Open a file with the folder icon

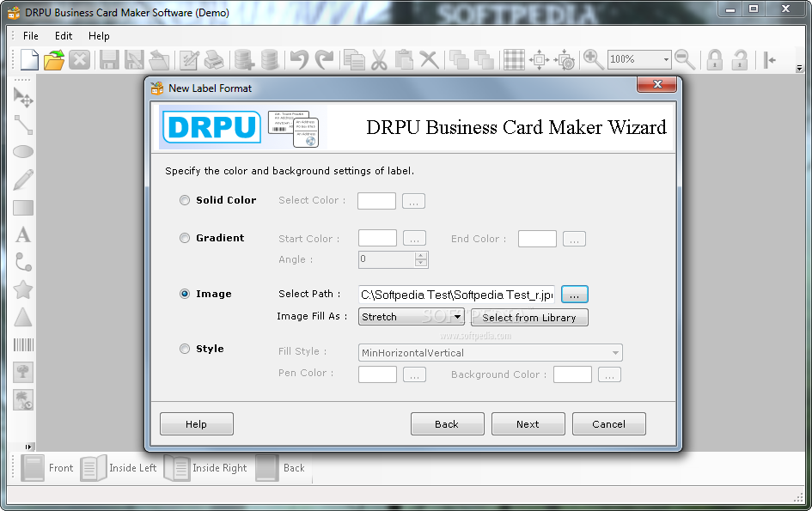click(x=54, y=59)
